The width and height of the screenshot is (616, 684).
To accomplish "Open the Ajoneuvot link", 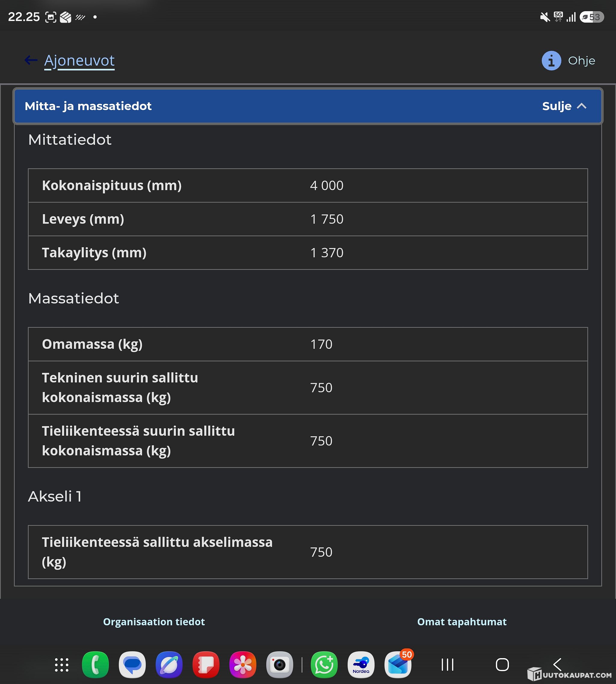I will [79, 60].
